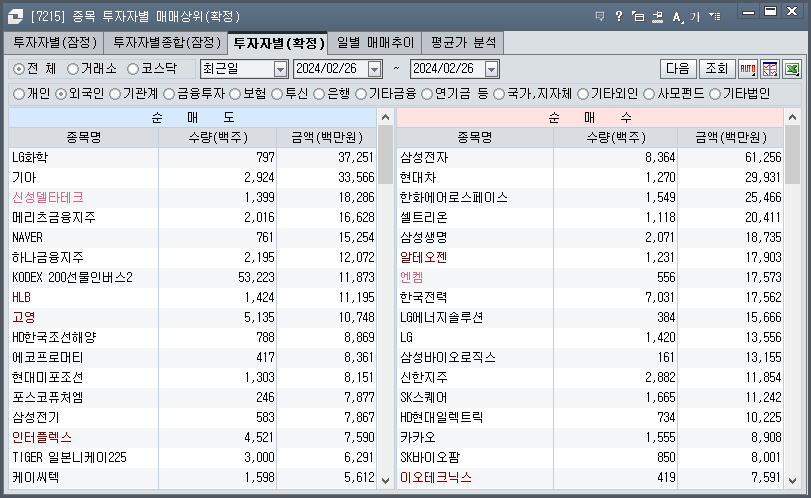811x498 pixels.
Task: Select the 기관계 radio button
Action: click(115, 94)
